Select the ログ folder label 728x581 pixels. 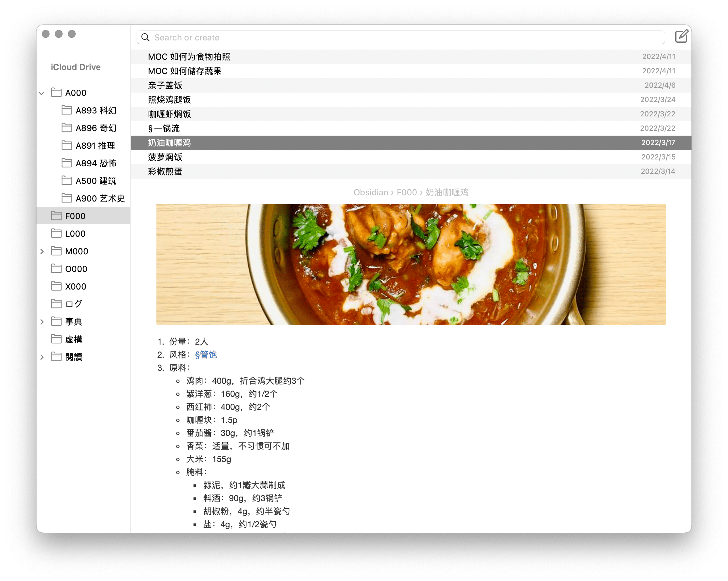point(74,304)
